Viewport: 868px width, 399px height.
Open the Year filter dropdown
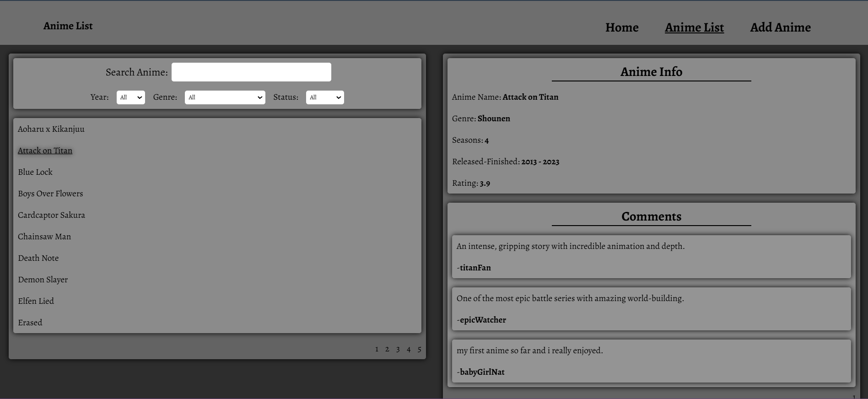tap(131, 97)
